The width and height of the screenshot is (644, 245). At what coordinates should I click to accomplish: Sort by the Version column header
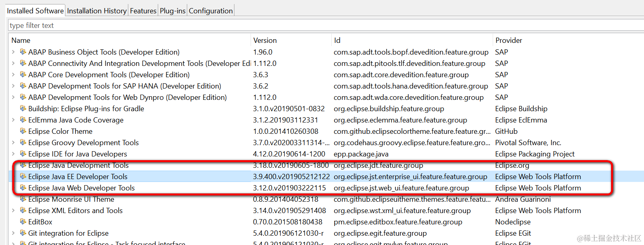[x=265, y=40]
